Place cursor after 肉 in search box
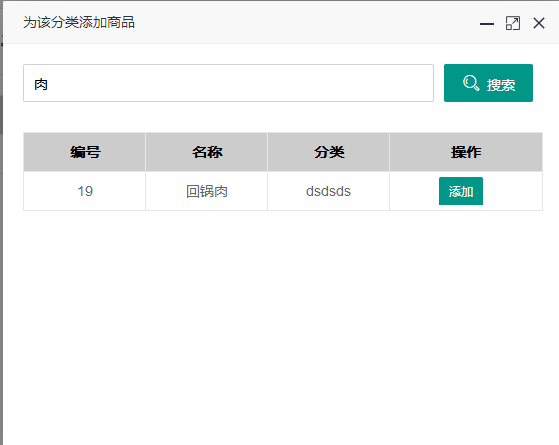 coord(50,85)
